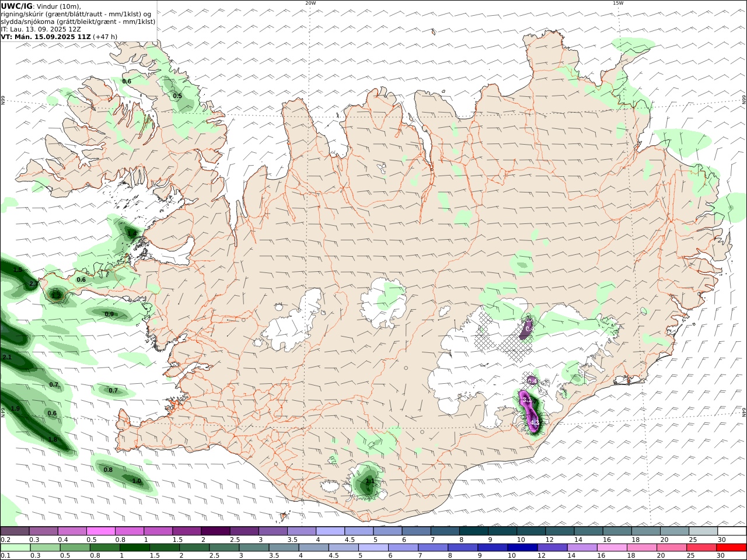The width and height of the screenshot is (747, 560).
Task: Click the "VT: Mán. 15.09.2025 11Z" valid time
Action: pos(46,37)
